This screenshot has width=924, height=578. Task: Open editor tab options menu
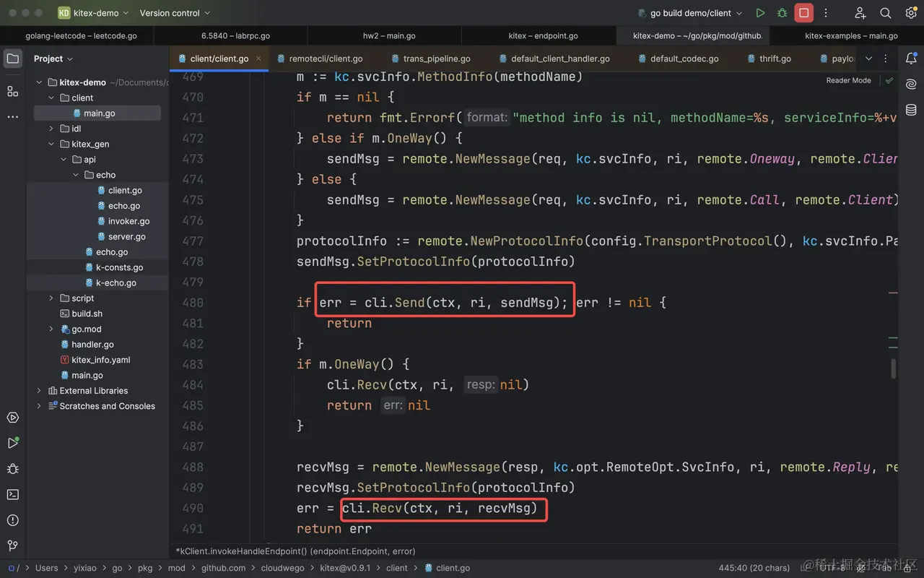pyautogui.click(x=886, y=59)
